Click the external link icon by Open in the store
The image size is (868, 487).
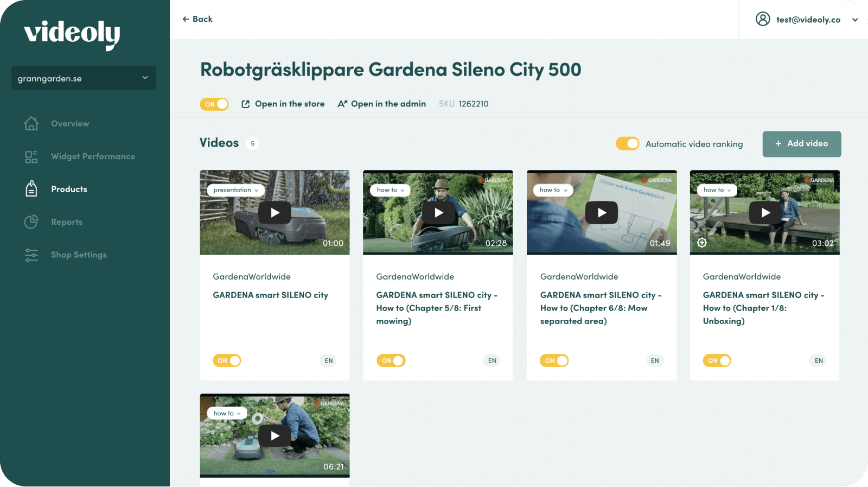click(x=246, y=104)
